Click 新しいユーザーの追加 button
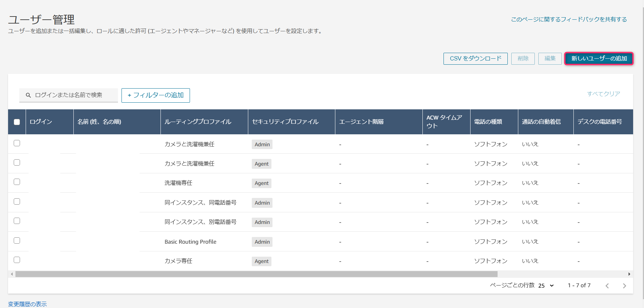Screen dimensions: 644x308 coord(599,58)
